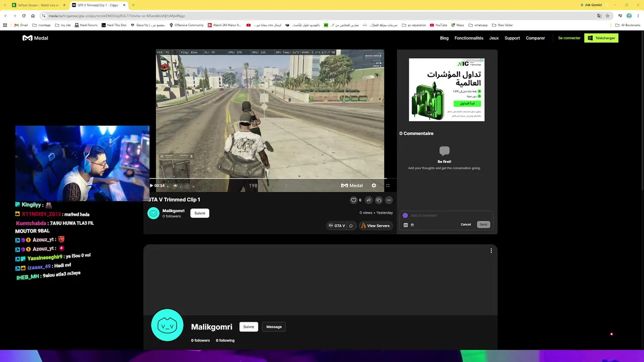Play the GTA V clip video
The height and width of the screenshot is (362, 644).
coord(151,186)
